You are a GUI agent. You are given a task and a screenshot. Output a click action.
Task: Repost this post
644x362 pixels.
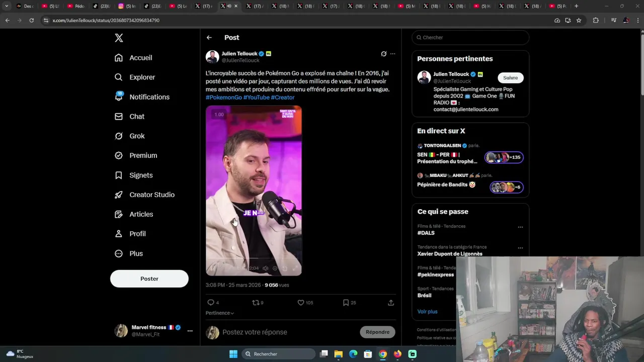256,303
